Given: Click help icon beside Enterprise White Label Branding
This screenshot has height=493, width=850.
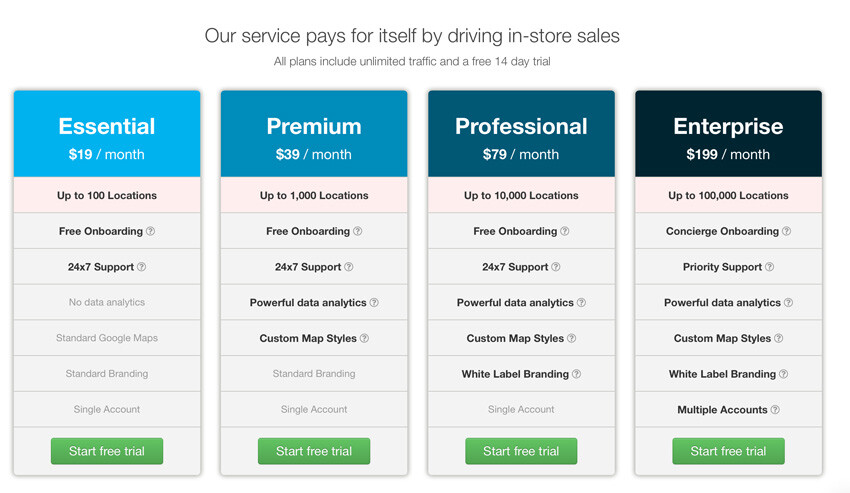Looking at the screenshot, I should [x=783, y=374].
